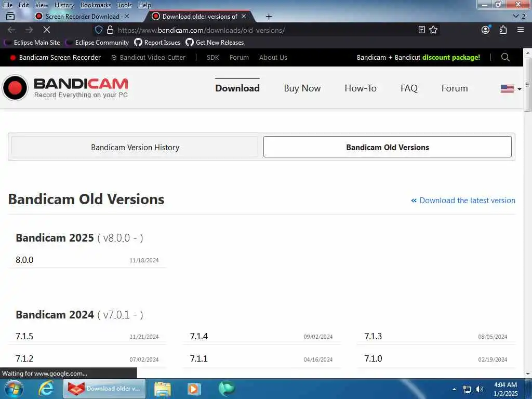Open the FAQ nav item

[x=409, y=88]
